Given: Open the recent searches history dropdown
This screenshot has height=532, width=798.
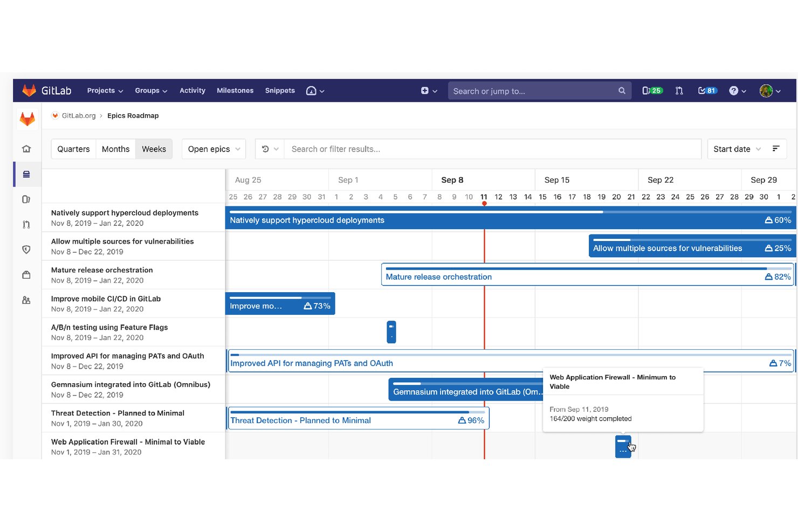Looking at the screenshot, I should [270, 149].
